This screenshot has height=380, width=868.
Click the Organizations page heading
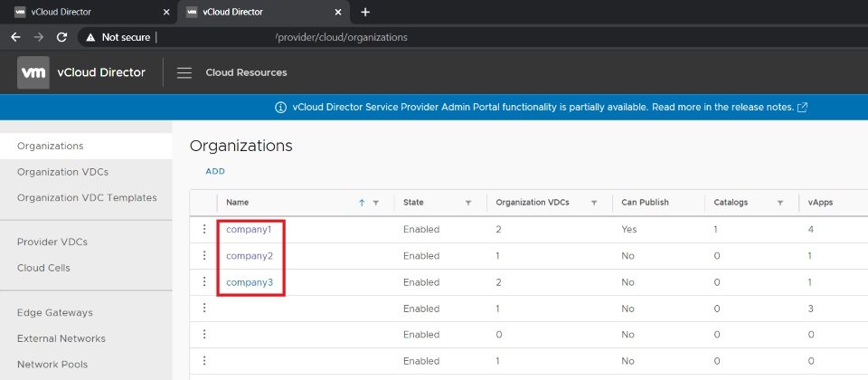[x=241, y=147]
